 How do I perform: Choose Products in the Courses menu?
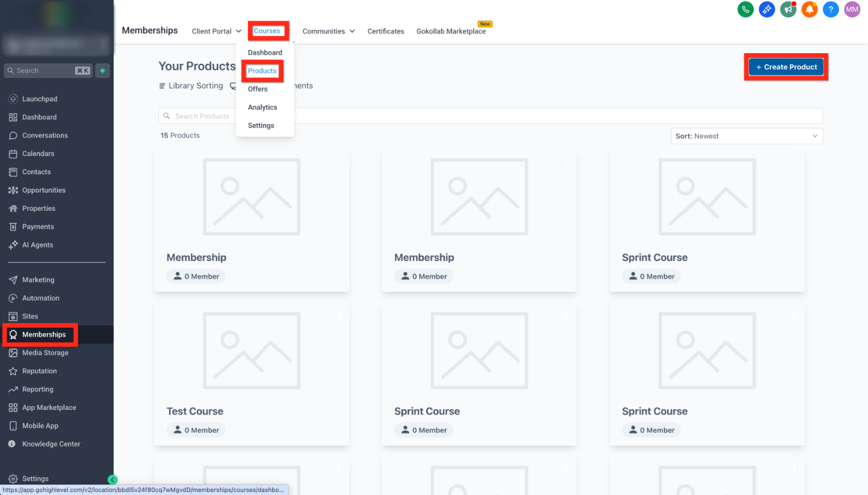(262, 71)
